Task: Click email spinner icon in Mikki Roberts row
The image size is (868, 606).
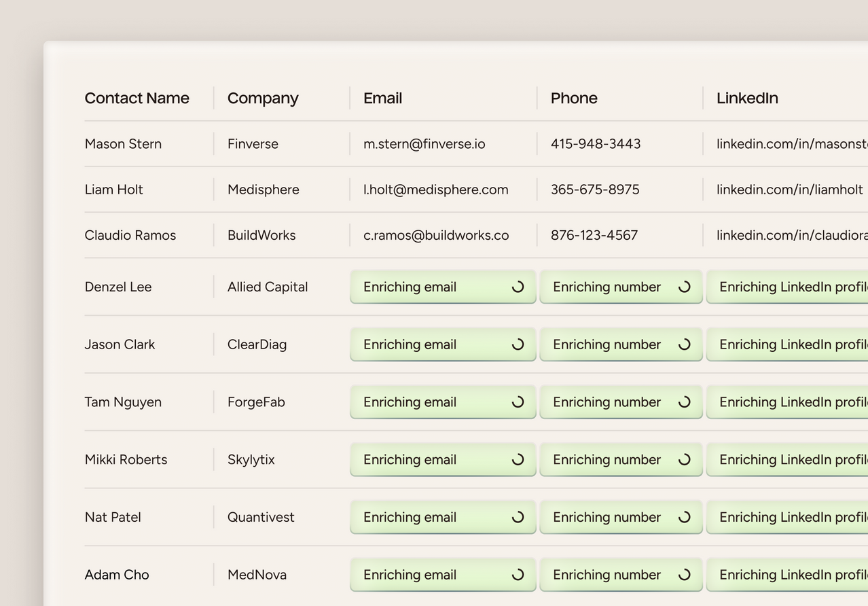Action: 518,459
